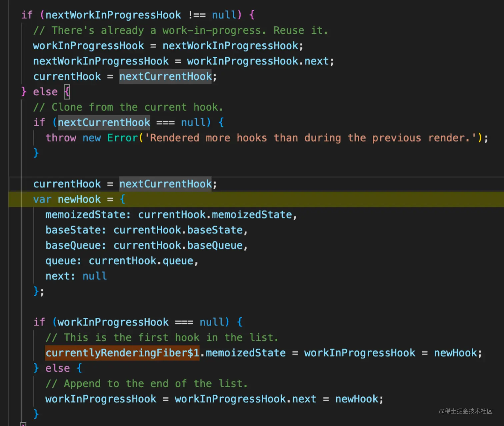The width and height of the screenshot is (504, 426).
Task: Place cursor on the "throw" keyword
Action: tap(61, 138)
